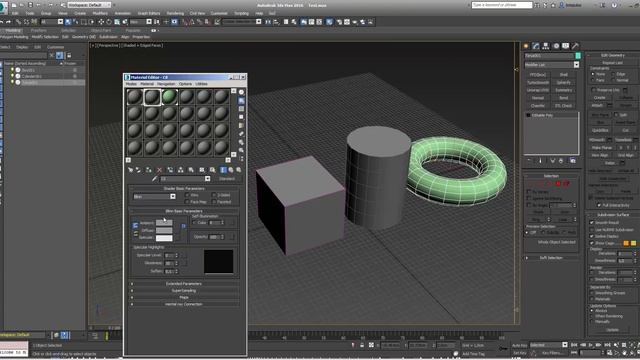Open the Rendering menu

175,13
